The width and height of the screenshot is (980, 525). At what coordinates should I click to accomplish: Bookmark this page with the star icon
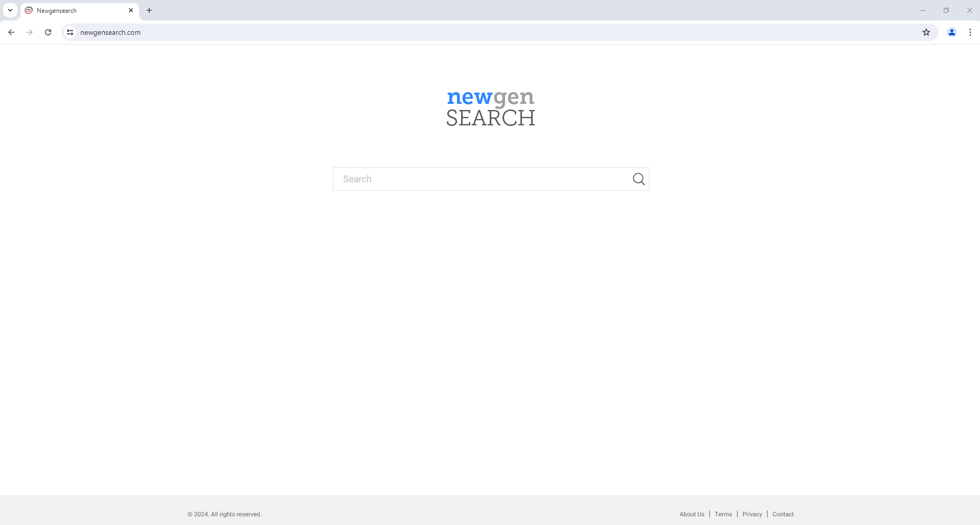pyautogui.click(x=926, y=32)
